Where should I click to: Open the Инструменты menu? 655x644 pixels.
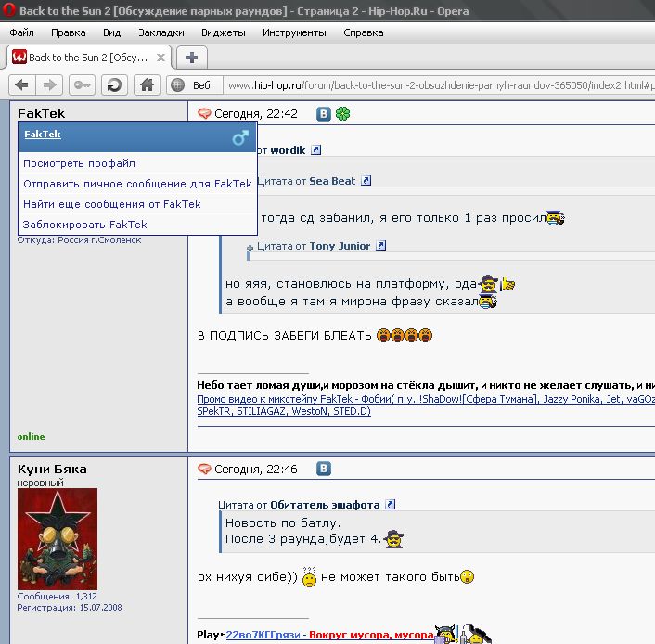tap(294, 32)
